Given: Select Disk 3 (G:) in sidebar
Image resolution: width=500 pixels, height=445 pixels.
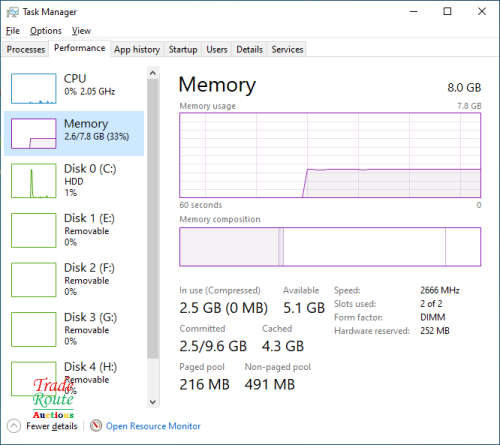Looking at the screenshot, I should 74,329.
